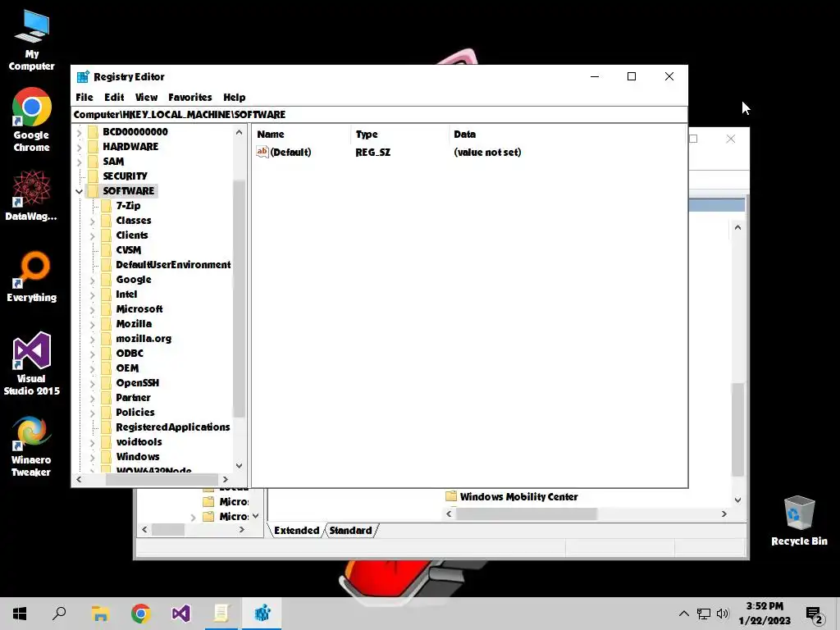Switch to Chrome in the taskbar
Viewport: 840px width, 630px height.
click(141, 614)
